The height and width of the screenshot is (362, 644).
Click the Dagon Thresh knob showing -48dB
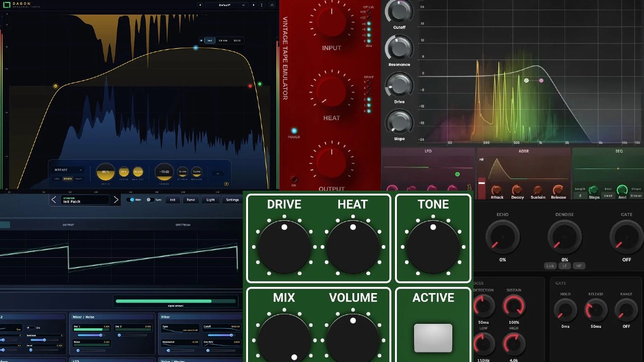(x=164, y=172)
